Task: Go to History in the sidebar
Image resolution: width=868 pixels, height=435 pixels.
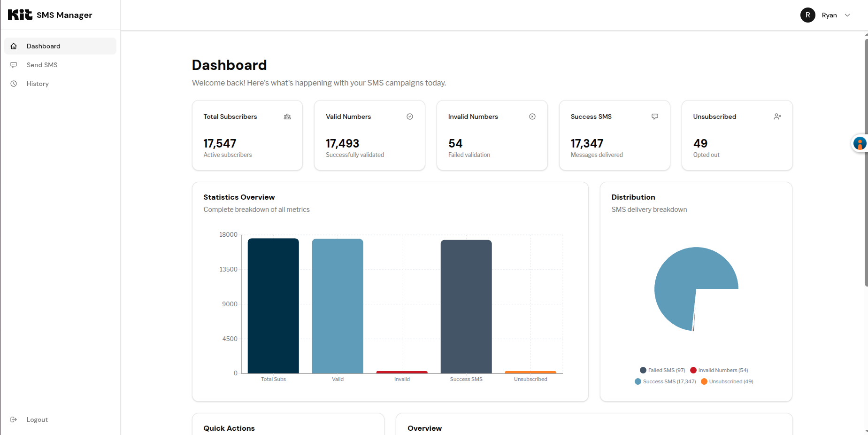Action: 38,84
